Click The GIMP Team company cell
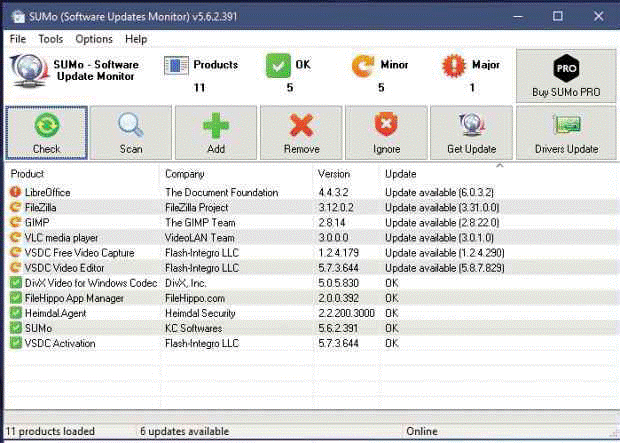Screen dimensions: 620x443 pyautogui.click(x=200, y=223)
